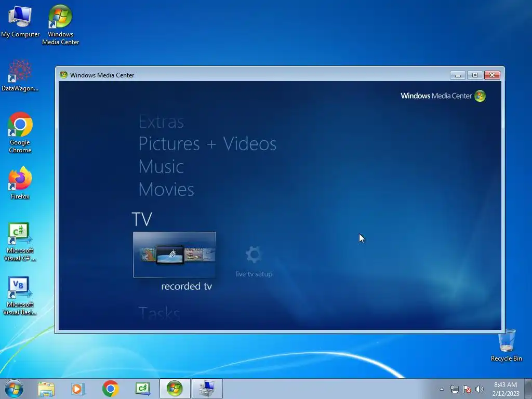This screenshot has height=399, width=532.
Task: Launch Windows Media Player from the taskbar
Action: pos(78,389)
